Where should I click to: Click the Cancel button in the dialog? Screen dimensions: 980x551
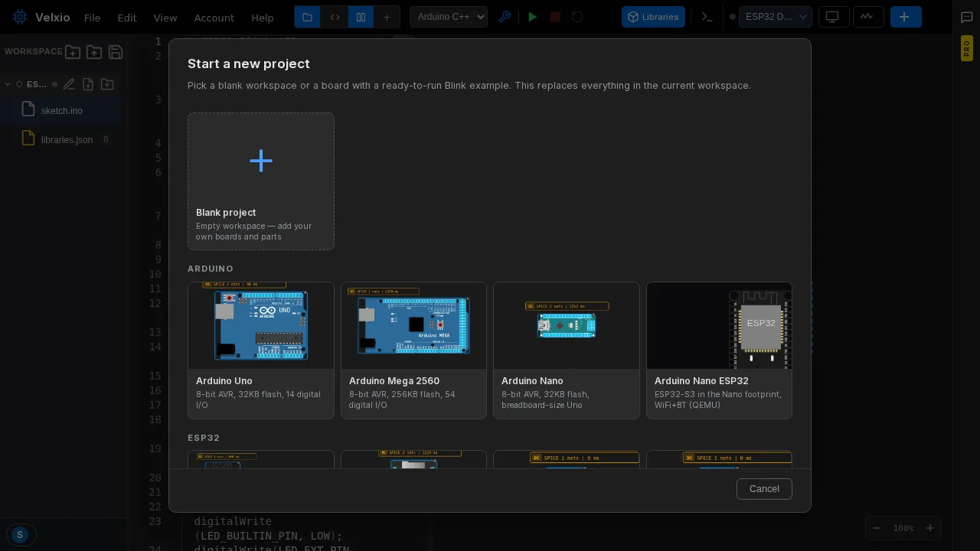click(x=764, y=489)
